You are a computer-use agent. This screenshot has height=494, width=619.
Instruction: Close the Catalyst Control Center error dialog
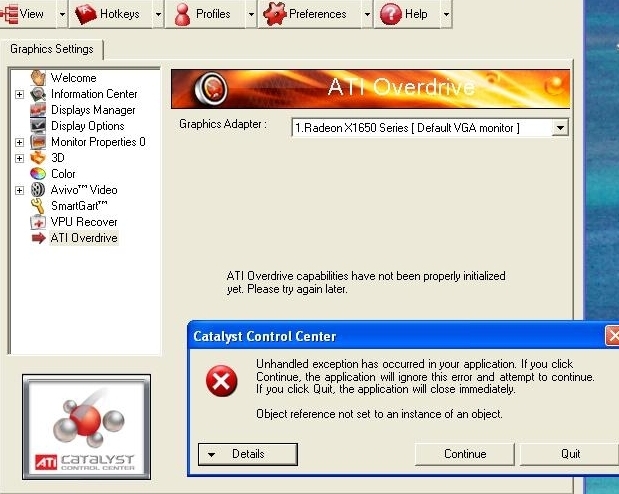tap(612, 336)
